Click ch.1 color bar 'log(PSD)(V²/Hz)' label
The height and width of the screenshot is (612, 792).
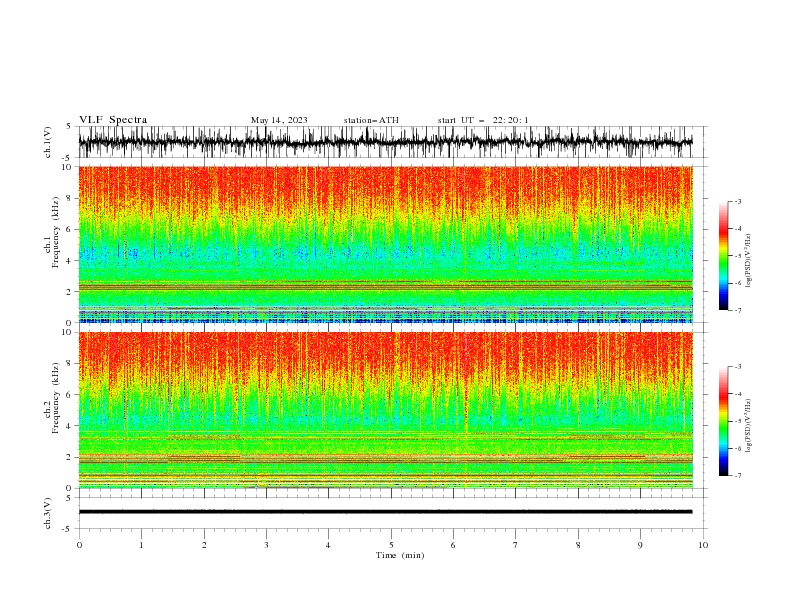[749, 261]
